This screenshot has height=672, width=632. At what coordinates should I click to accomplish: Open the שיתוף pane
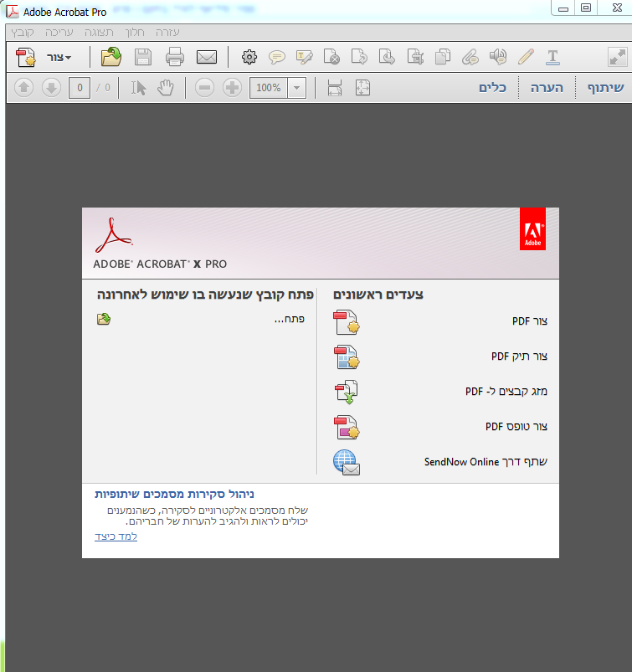click(x=605, y=88)
